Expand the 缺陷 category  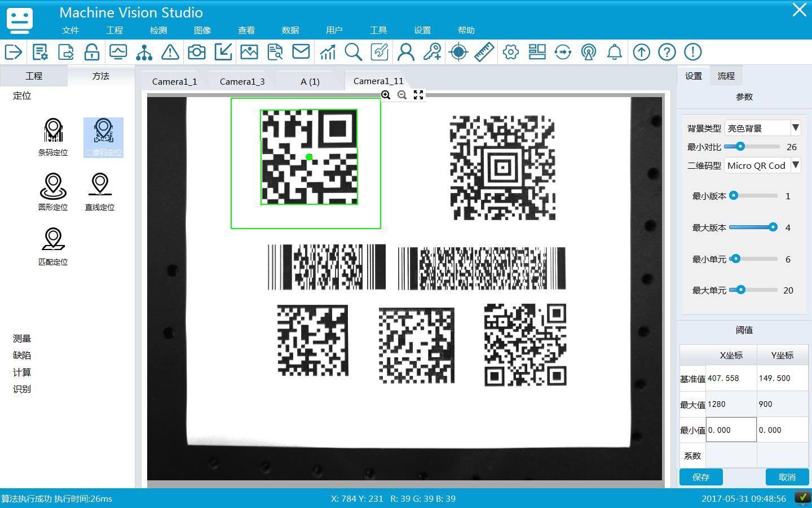pyautogui.click(x=22, y=356)
